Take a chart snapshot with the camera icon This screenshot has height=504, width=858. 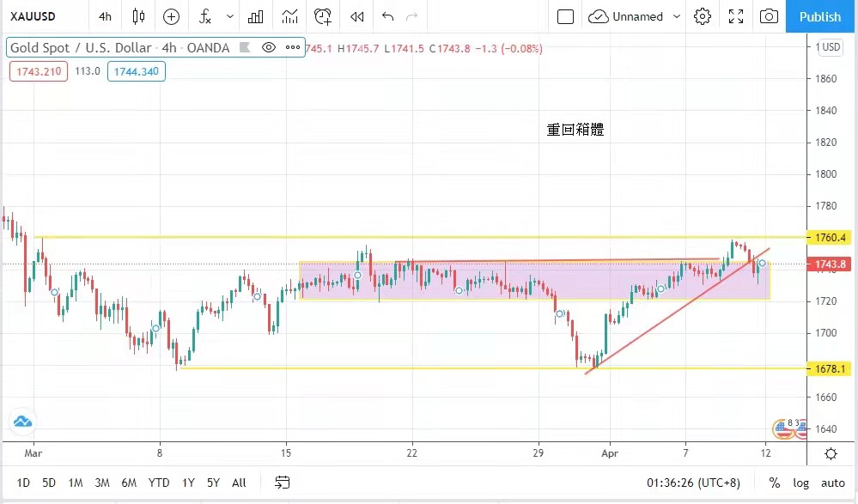point(770,16)
